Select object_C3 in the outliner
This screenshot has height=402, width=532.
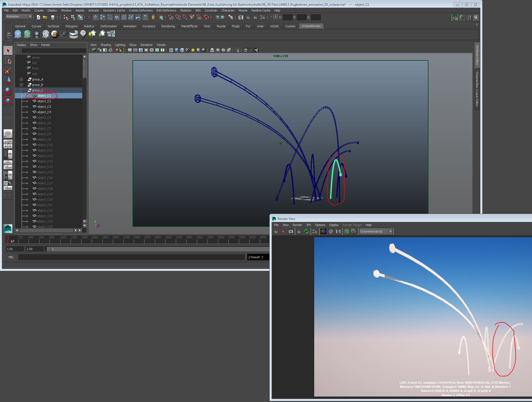[x=44, y=107]
